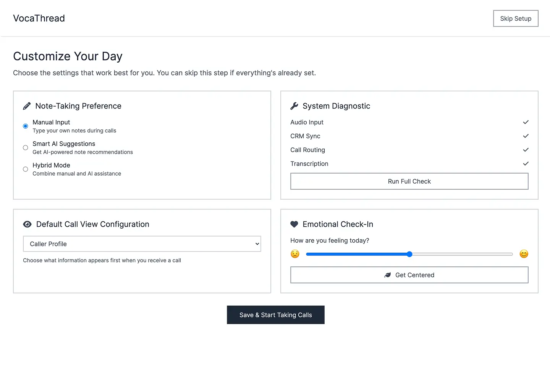The height and width of the screenshot is (392, 550).
Task: Open the Caller Profile dropdown
Action: (x=142, y=244)
